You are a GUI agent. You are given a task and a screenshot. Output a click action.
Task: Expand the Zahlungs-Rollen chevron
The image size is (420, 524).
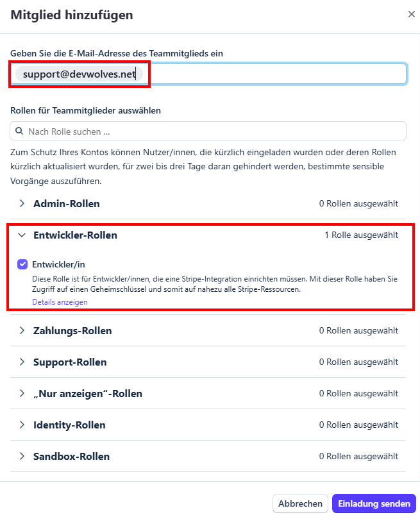[22, 331]
